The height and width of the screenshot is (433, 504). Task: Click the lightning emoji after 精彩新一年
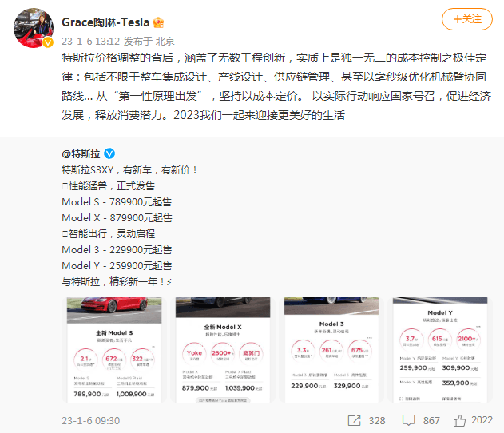169,282
